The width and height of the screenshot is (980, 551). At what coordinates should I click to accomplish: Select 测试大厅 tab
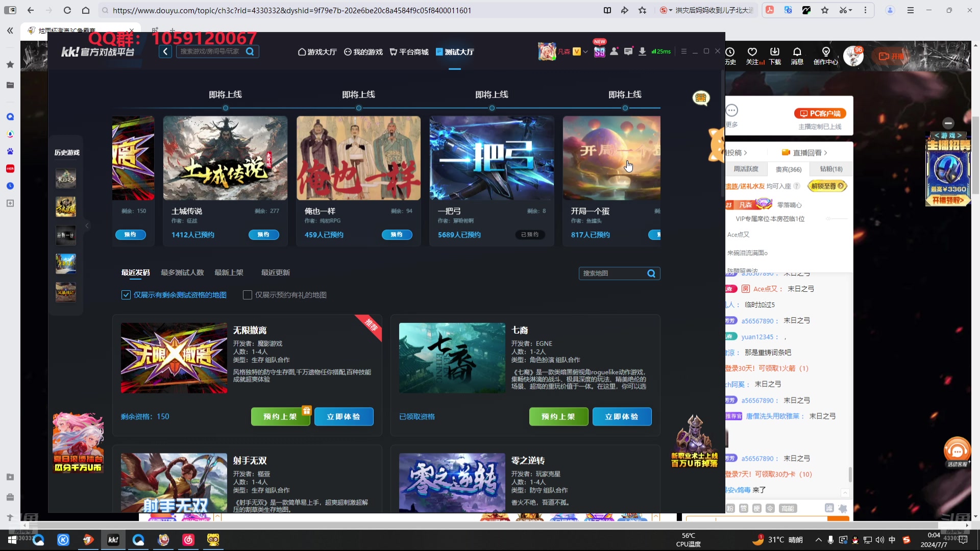455,52
